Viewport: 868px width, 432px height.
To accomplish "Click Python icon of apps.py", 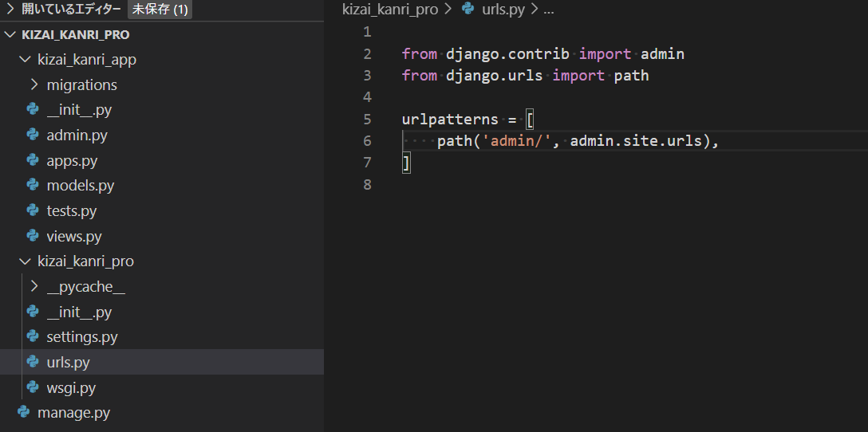I will [x=33, y=160].
